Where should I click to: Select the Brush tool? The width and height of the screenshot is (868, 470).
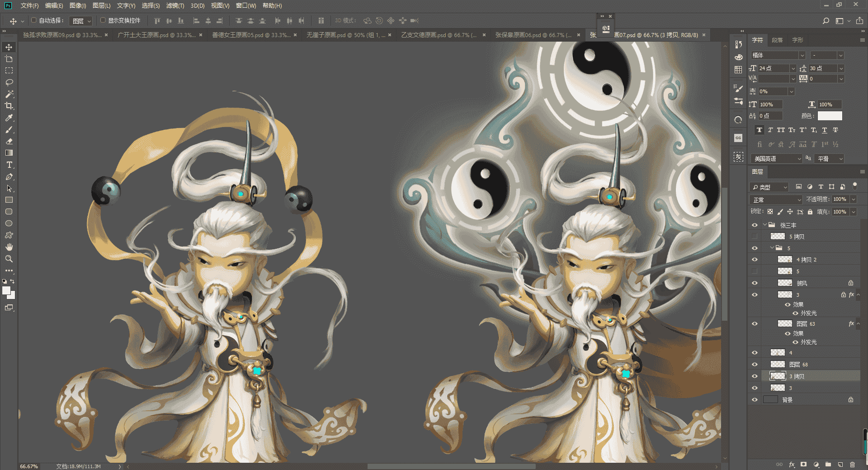9,129
